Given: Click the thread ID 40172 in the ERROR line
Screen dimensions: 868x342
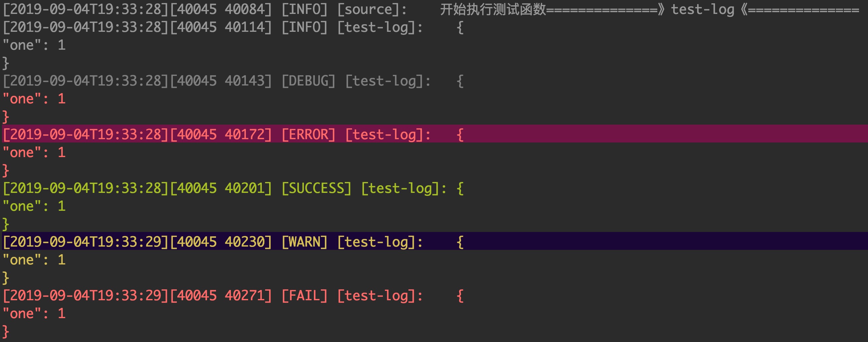Looking at the screenshot, I should [248, 135].
